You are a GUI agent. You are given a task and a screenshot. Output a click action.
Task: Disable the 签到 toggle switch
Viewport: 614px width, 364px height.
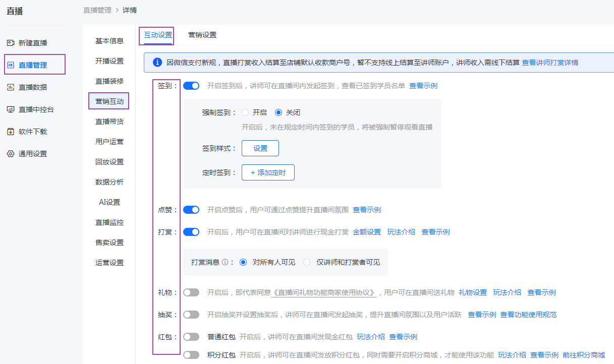coord(191,86)
